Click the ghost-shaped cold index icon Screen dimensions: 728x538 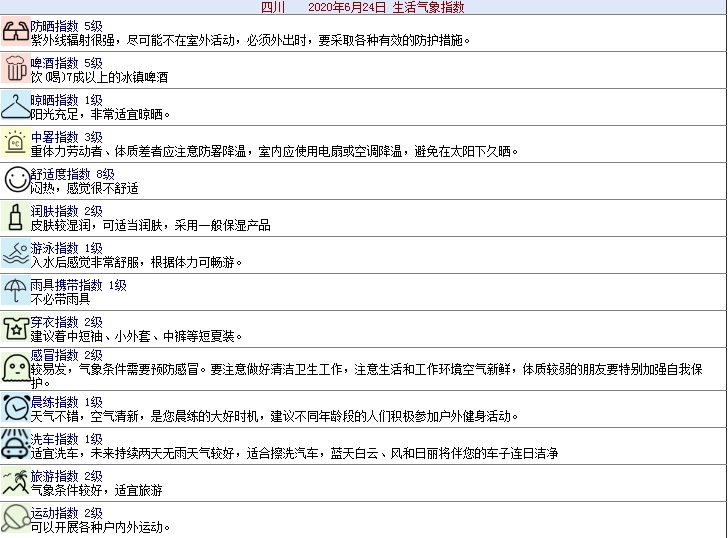coord(15,368)
